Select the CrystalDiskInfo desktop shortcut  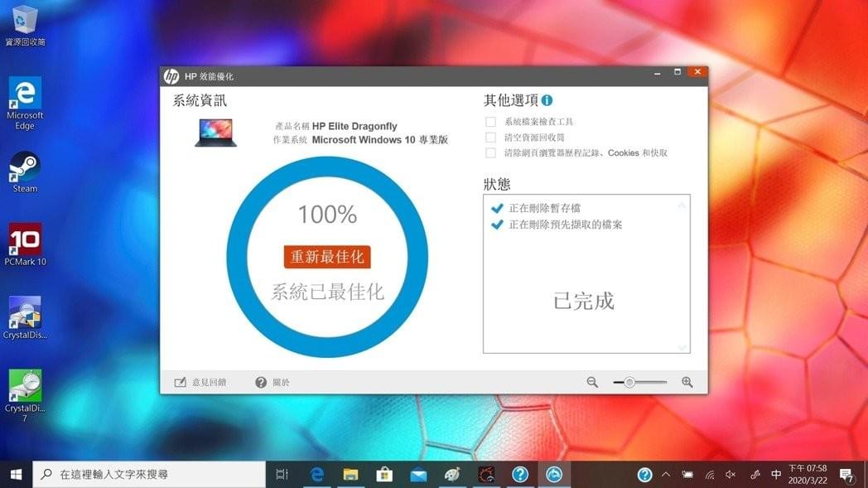pos(25,317)
